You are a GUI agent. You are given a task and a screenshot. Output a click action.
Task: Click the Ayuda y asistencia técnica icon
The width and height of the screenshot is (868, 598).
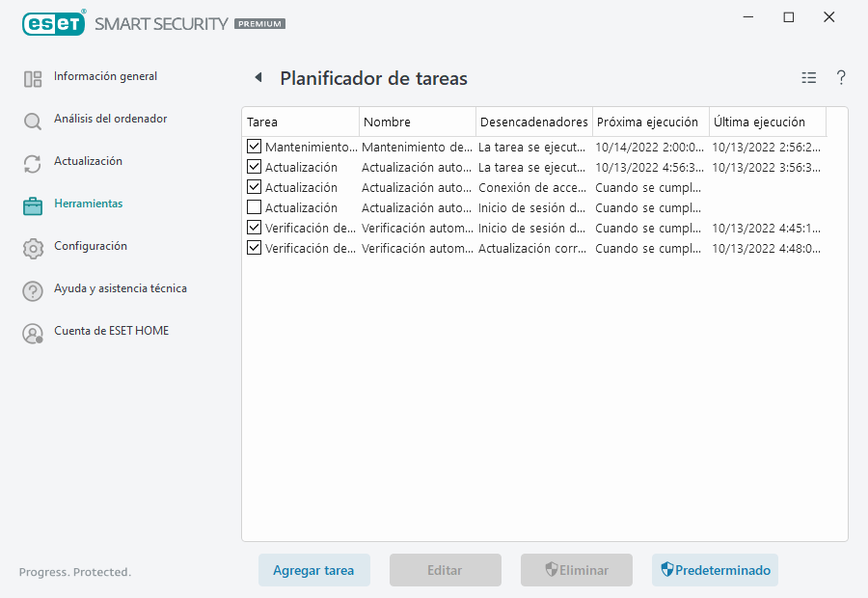click(32, 288)
